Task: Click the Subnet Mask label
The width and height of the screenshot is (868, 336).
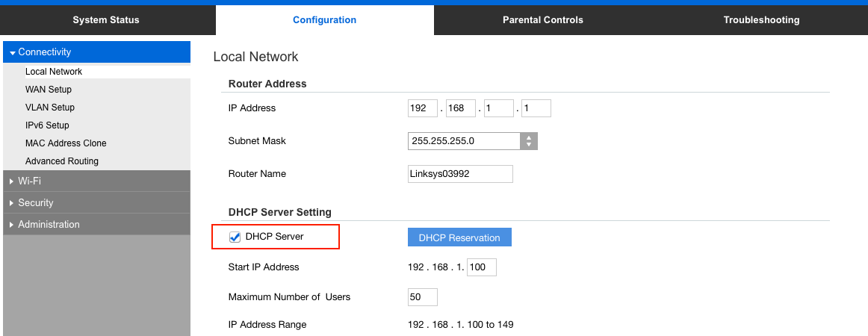Action: [x=257, y=140]
